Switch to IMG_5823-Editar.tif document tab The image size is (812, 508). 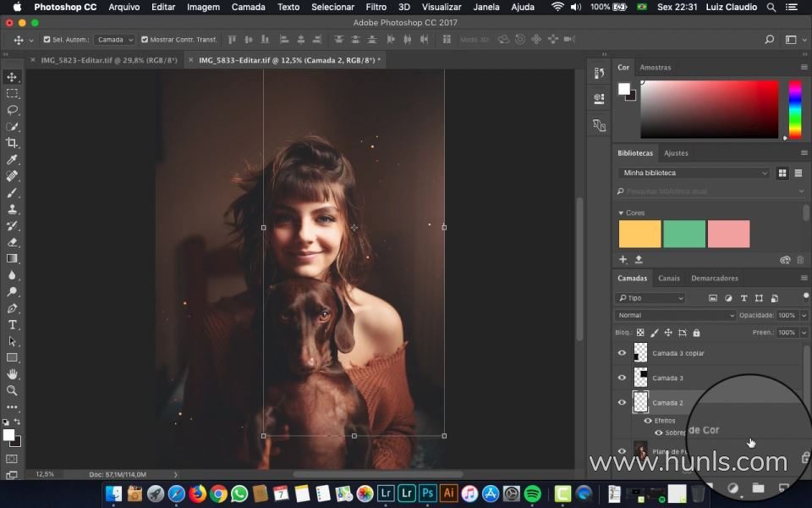(103, 60)
